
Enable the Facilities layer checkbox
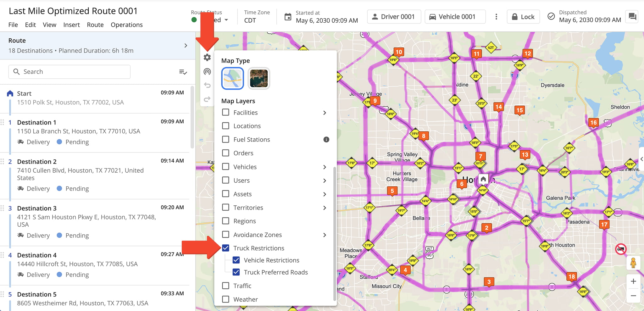click(225, 112)
